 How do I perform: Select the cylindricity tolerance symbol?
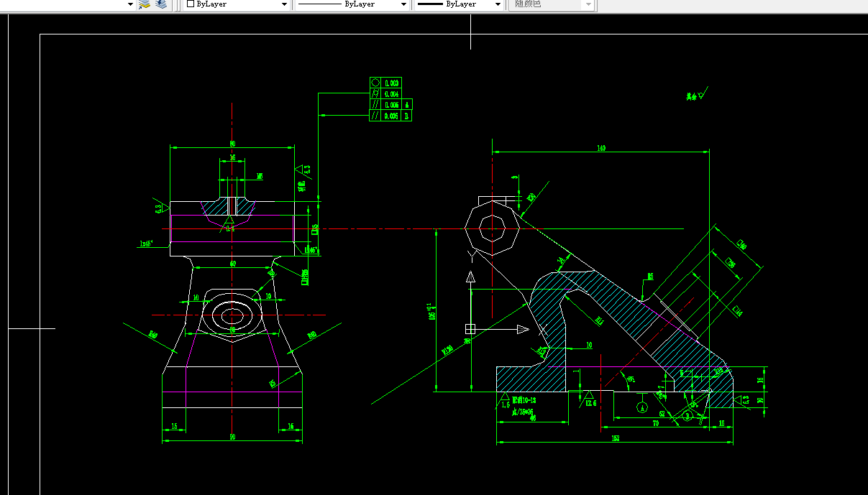pos(375,93)
